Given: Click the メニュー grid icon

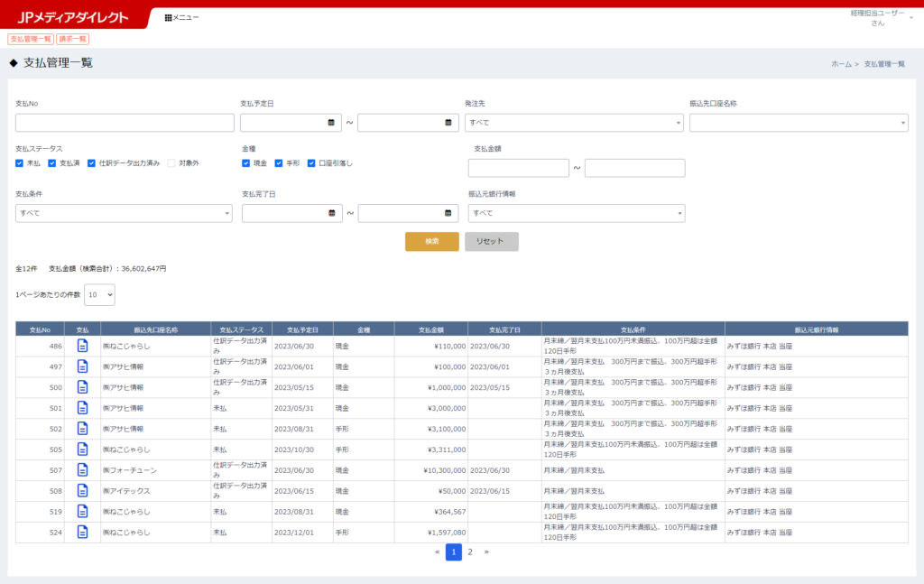Looking at the screenshot, I should [x=168, y=18].
